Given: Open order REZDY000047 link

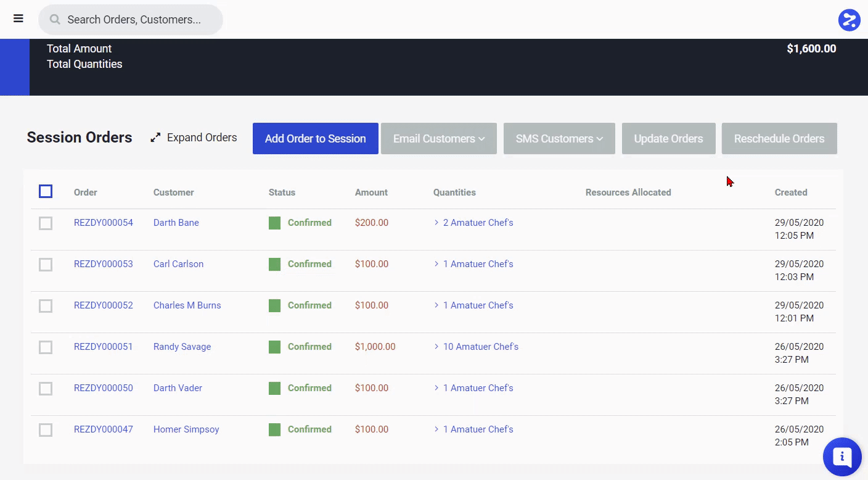Looking at the screenshot, I should [104, 429].
